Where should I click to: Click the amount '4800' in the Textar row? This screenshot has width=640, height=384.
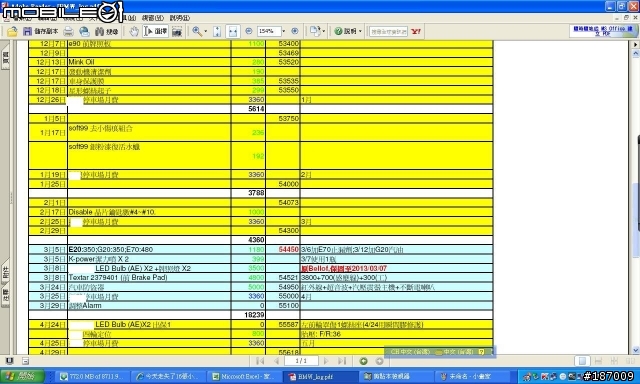tap(257, 277)
